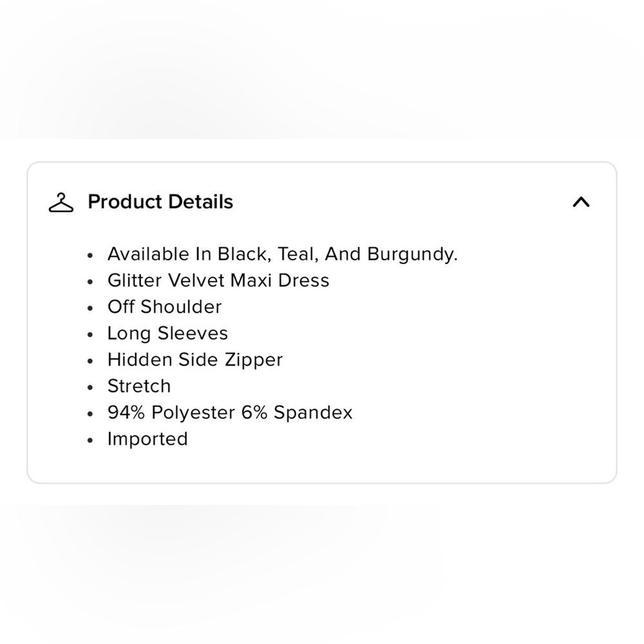The image size is (644, 644).
Task: Click the word 'Burgundy' in the first bullet
Action: pos(411,254)
